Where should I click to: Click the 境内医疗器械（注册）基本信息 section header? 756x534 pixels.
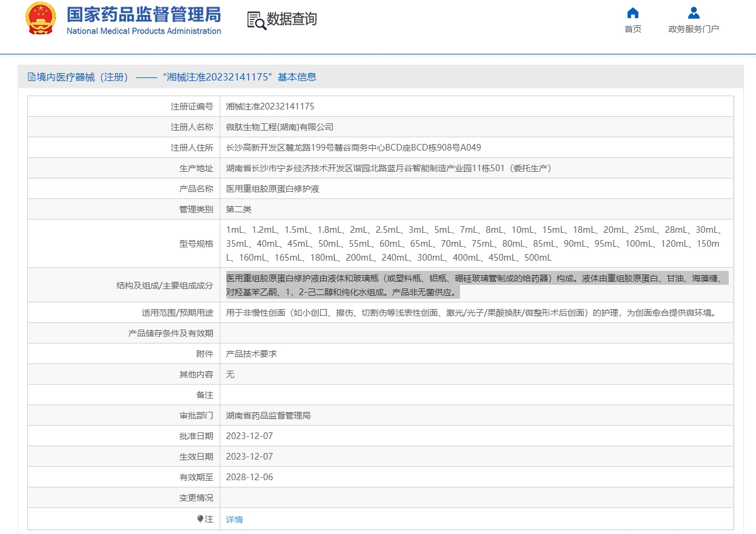[176, 77]
